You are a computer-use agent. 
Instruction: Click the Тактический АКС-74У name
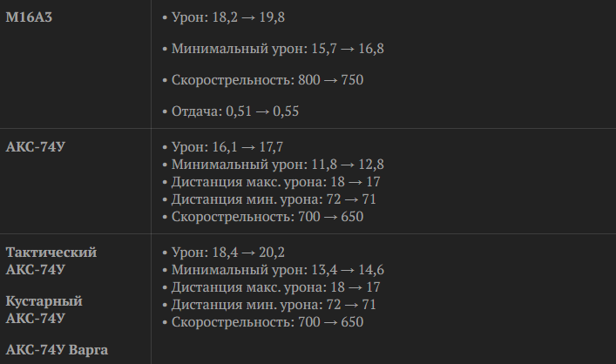click(51, 260)
